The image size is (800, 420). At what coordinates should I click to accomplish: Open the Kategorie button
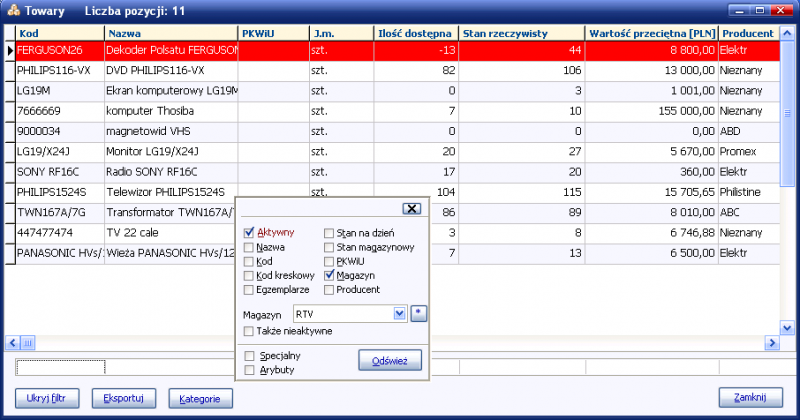(x=201, y=399)
